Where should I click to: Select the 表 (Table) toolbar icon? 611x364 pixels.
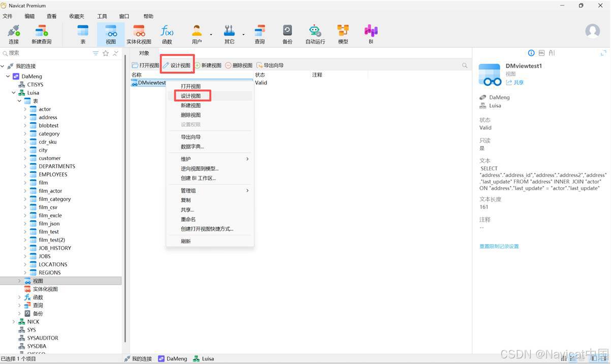(83, 34)
